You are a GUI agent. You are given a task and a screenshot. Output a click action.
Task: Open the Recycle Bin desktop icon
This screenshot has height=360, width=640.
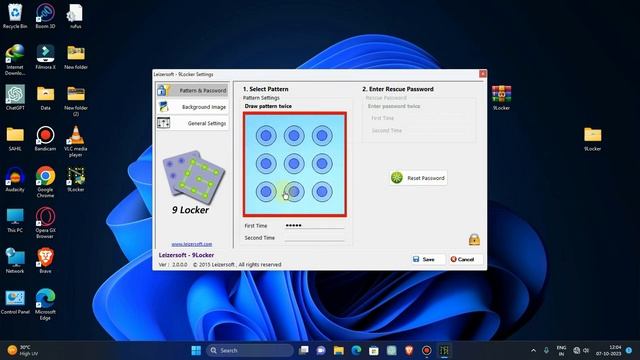15,16
